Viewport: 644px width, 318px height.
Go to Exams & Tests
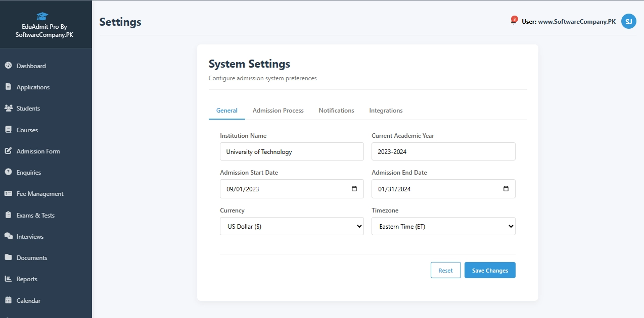click(x=35, y=215)
